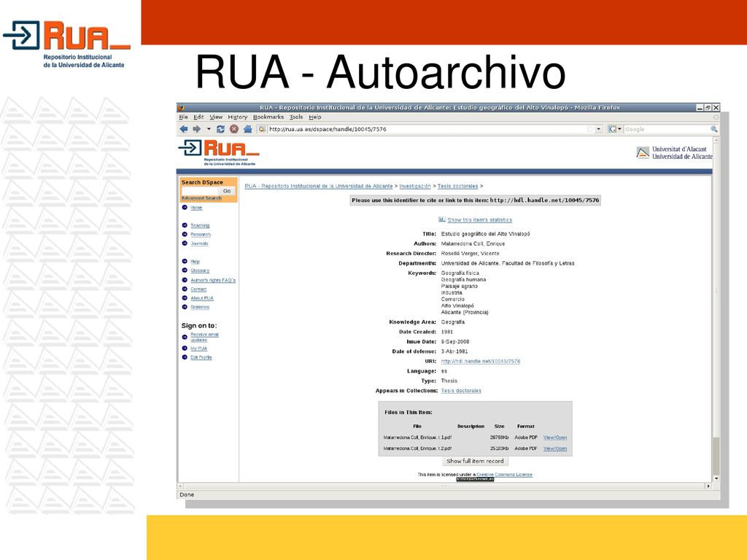The height and width of the screenshot is (560, 747).
Task: Open Show this item's statistics link
Action: pos(480,220)
